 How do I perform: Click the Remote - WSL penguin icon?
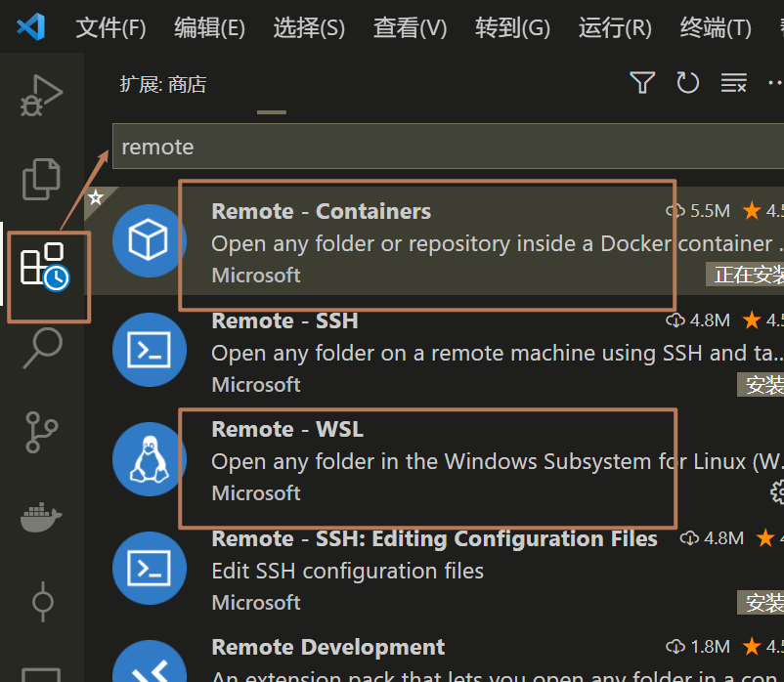[149, 459]
